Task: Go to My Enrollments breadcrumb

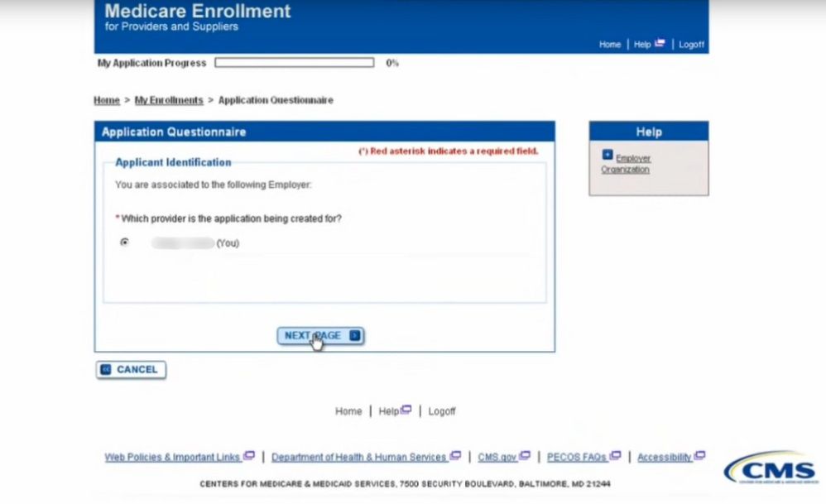Action: tap(169, 100)
